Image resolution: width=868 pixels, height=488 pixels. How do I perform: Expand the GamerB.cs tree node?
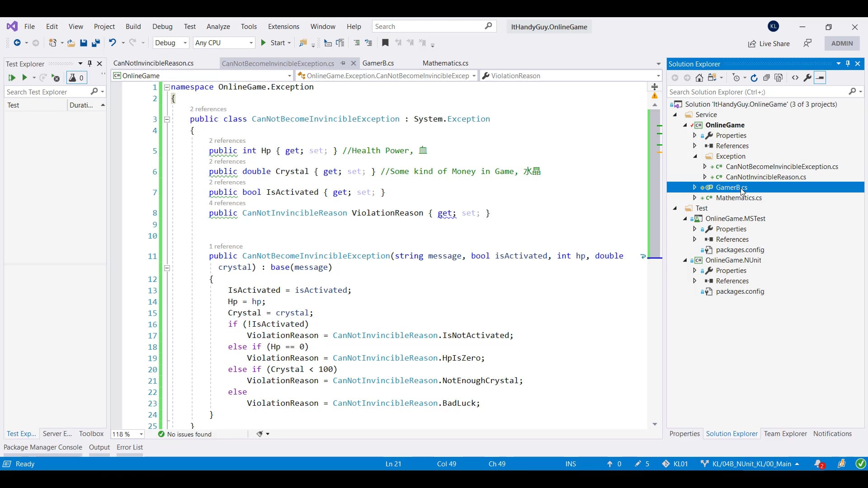pos(695,187)
